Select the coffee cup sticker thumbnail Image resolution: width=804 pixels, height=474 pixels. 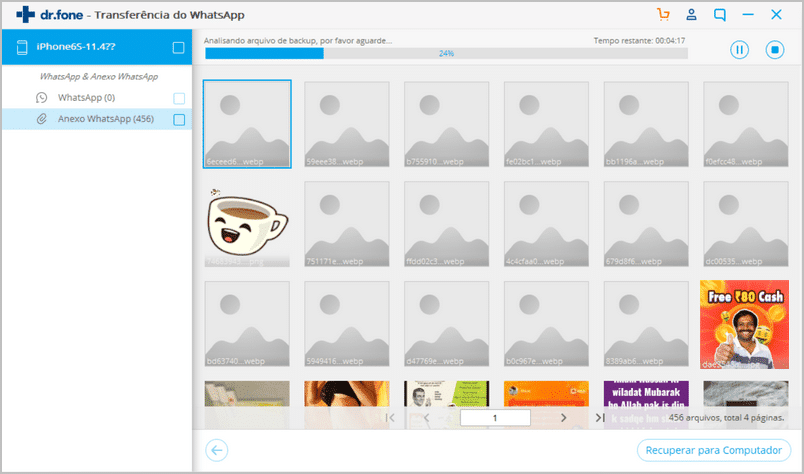tap(247, 224)
